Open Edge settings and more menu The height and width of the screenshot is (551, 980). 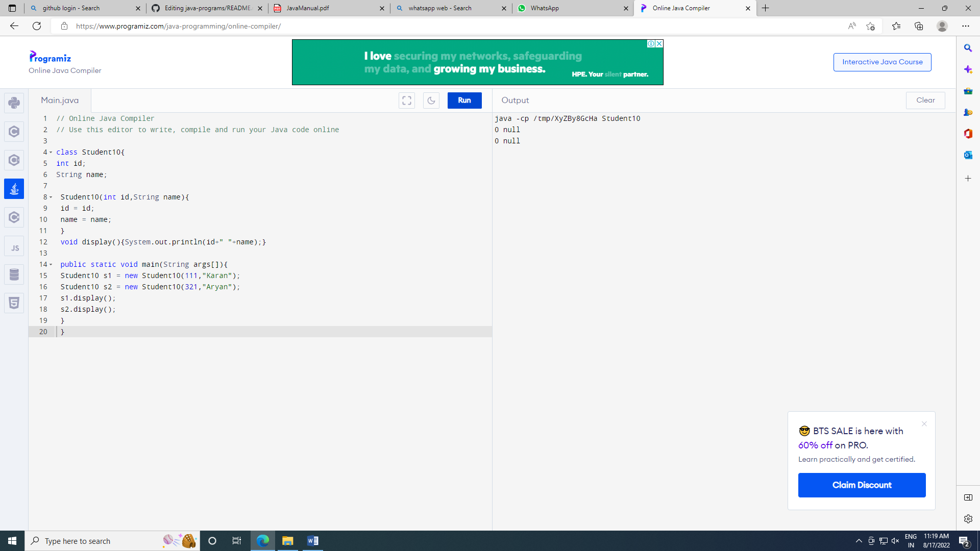(966, 26)
